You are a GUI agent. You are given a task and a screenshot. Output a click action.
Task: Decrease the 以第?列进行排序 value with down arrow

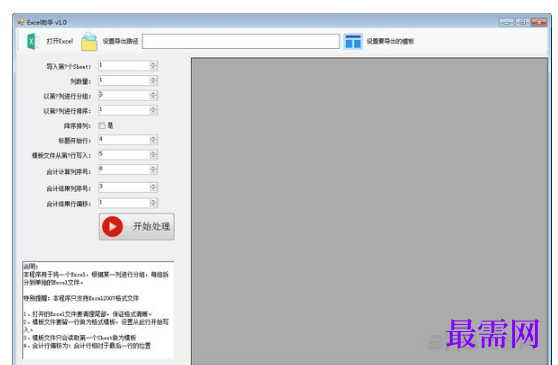click(x=153, y=113)
